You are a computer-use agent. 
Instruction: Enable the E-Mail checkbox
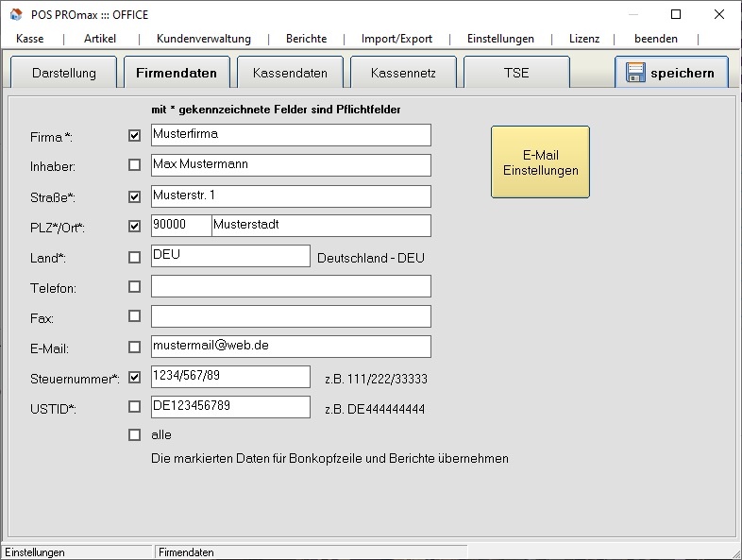(x=134, y=347)
